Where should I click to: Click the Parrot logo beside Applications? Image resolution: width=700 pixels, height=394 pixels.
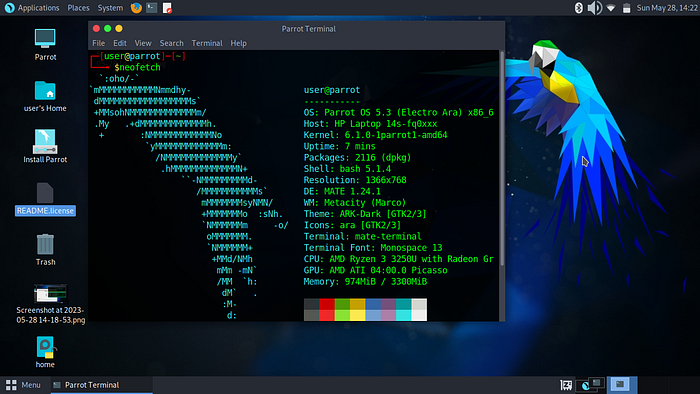pos(9,8)
